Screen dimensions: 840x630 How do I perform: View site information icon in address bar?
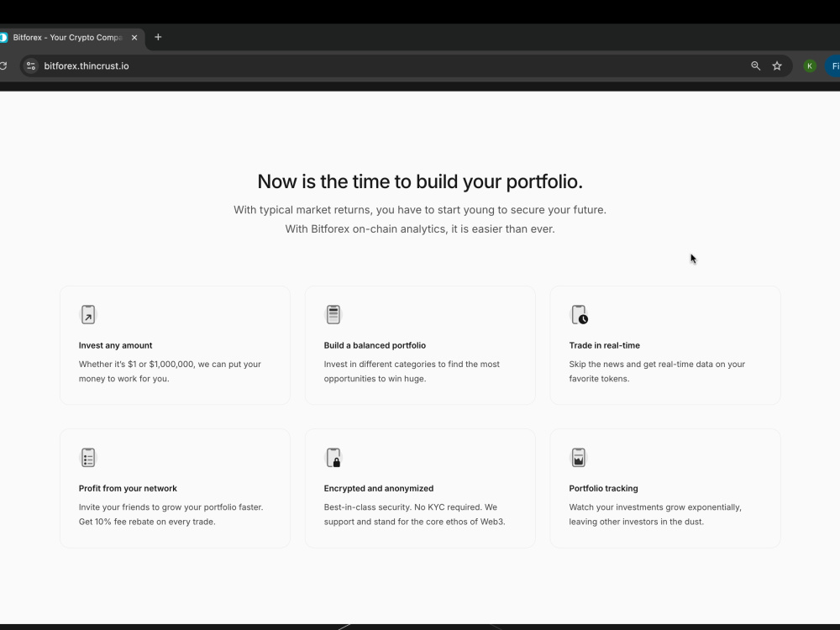pos(31,66)
